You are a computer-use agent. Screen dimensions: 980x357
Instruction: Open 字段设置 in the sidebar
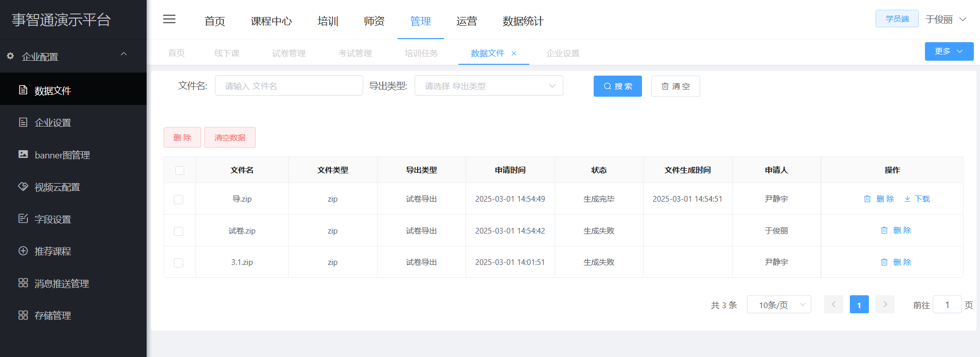point(52,219)
